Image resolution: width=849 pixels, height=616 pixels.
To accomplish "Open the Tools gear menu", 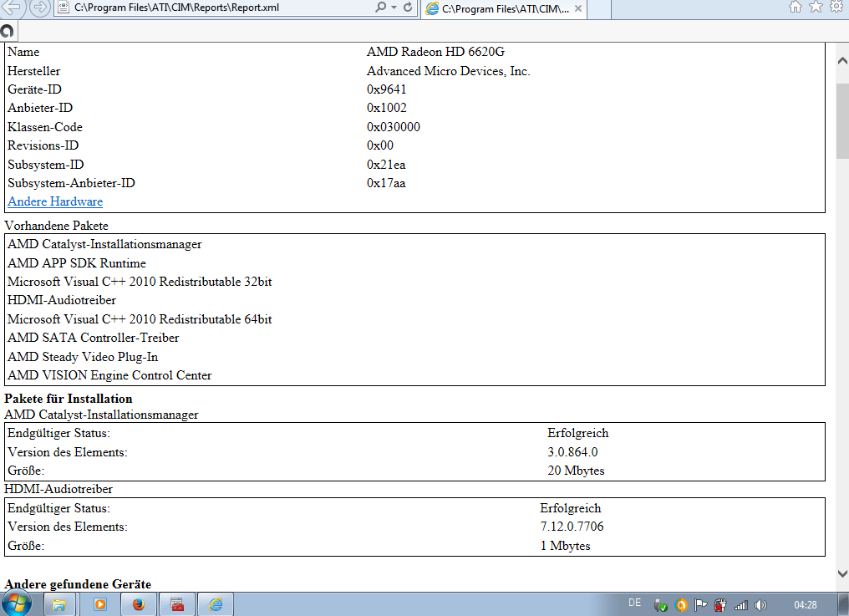I will pyautogui.click(x=836, y=7).
